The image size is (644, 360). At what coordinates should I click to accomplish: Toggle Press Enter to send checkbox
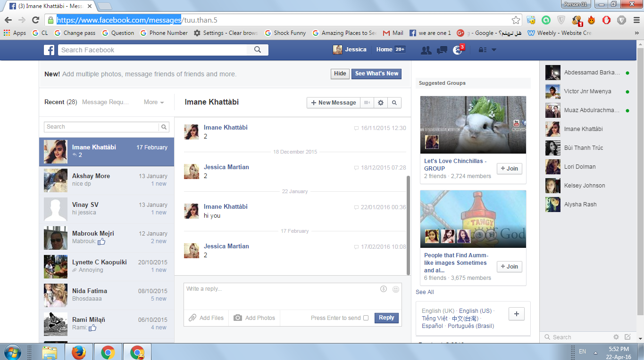pyautogui.click(x=366, y=318)
